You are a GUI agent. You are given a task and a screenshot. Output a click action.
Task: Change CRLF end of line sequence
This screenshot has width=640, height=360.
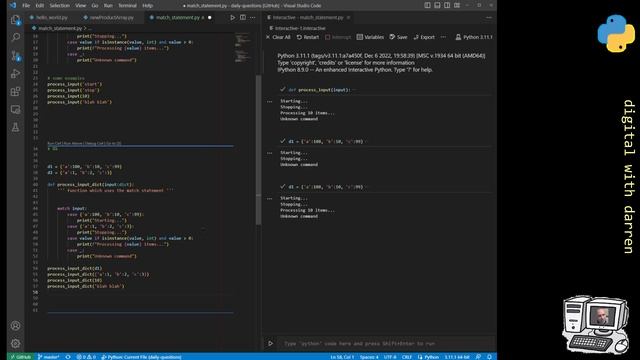(407, 357)
